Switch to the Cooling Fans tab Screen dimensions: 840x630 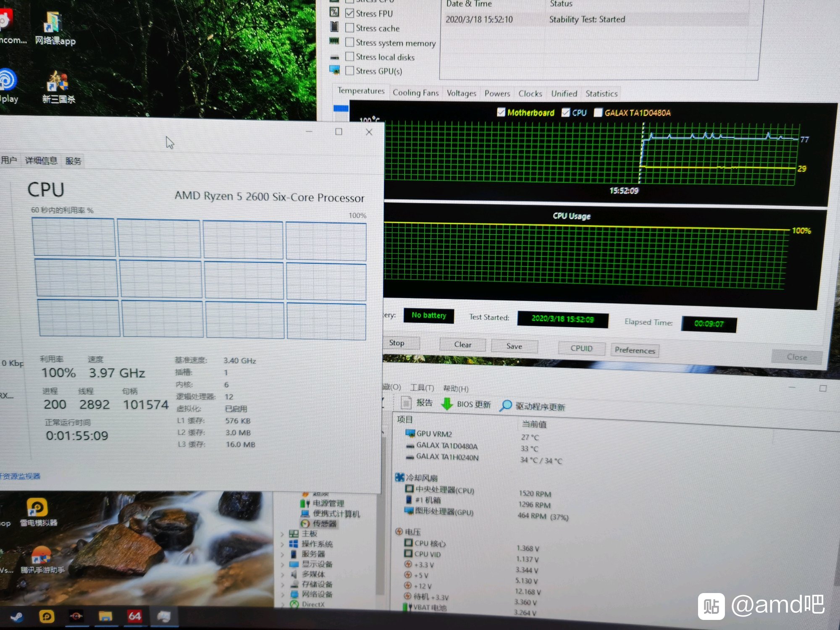click(415, 92)
